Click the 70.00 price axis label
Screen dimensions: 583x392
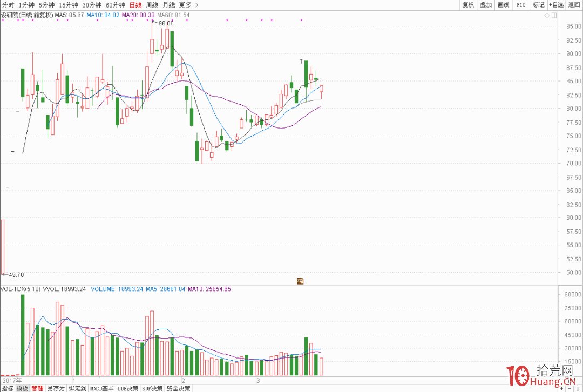[x=574, y=163]
